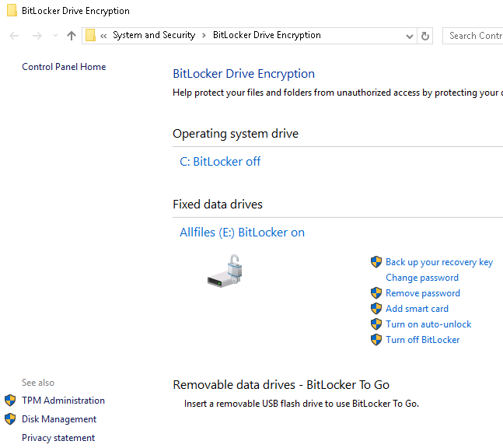Screen dimensions: 503x448
Task: Click the encrypted drive padlock icon
Action: (x=225, y=271)
